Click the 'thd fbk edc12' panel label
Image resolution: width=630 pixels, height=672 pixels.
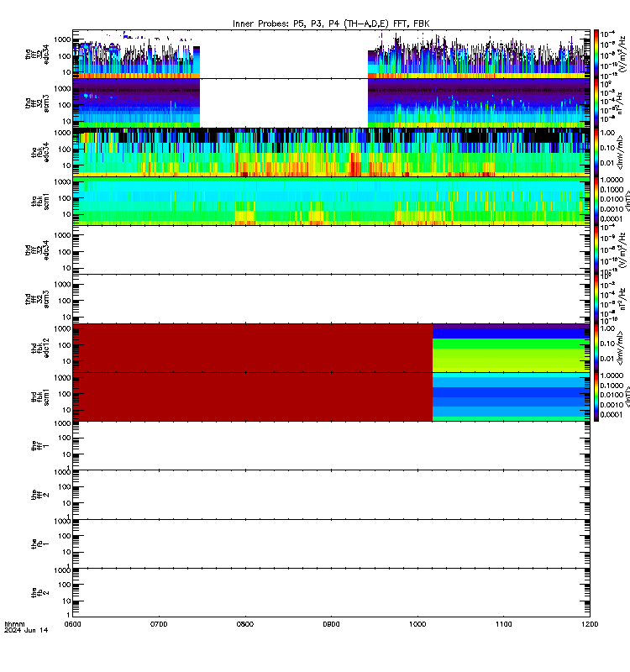(40, 348)
